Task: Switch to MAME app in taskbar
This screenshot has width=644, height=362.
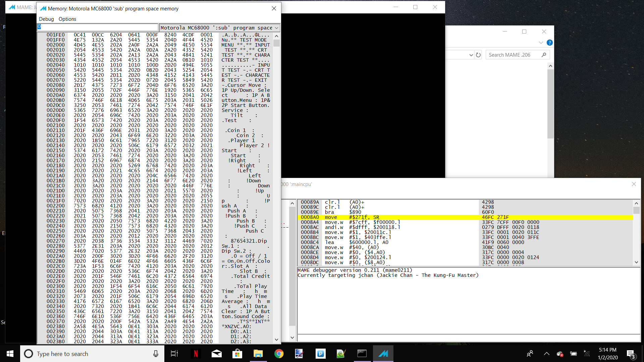Action: (383, 354)
